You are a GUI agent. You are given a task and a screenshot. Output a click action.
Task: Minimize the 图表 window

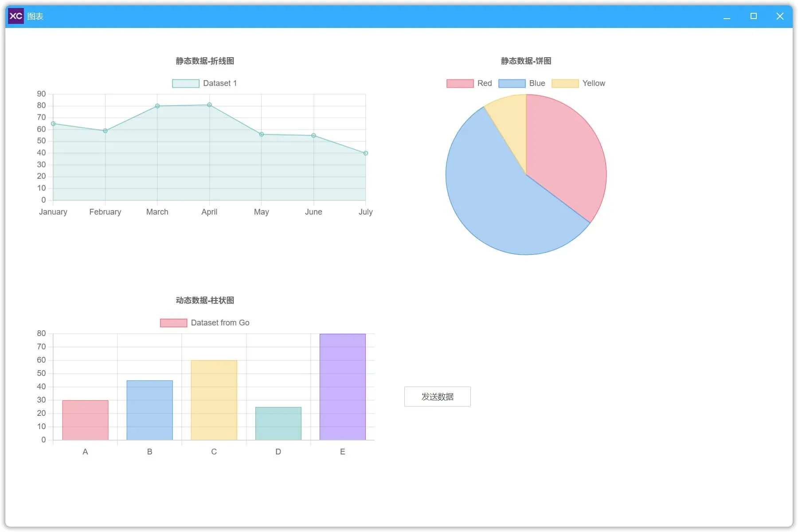point(727,16)
